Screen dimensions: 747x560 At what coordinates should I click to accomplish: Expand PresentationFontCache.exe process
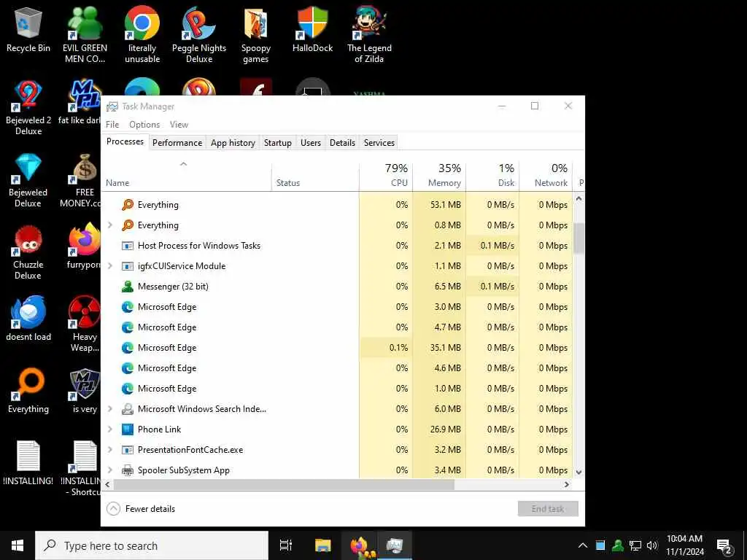click(110, 449)
